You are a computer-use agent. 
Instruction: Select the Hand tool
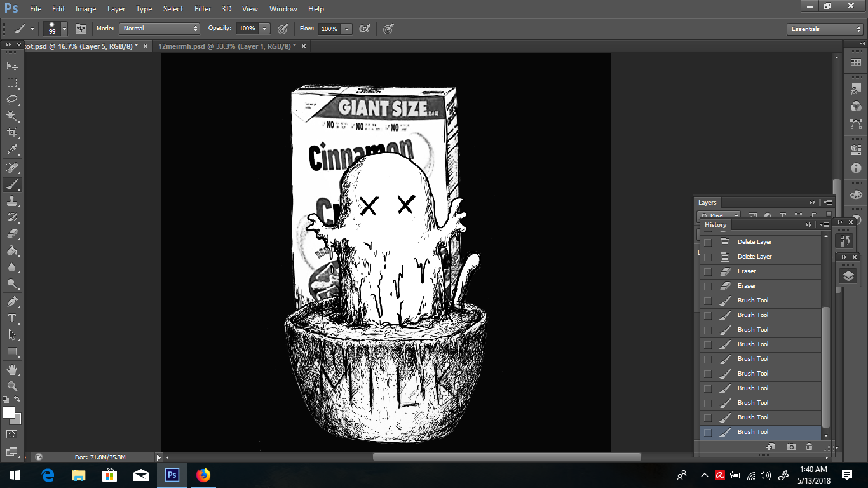(12, 369)
